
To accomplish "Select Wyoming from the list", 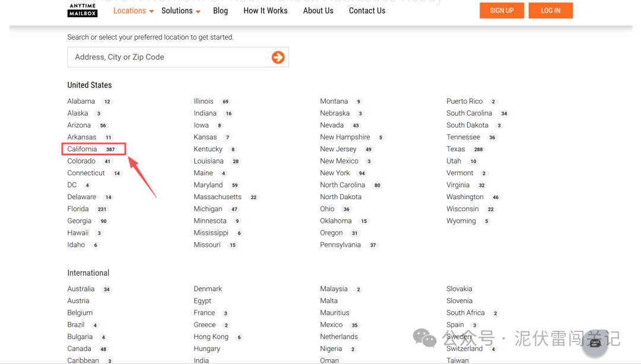I will point(461,221).
